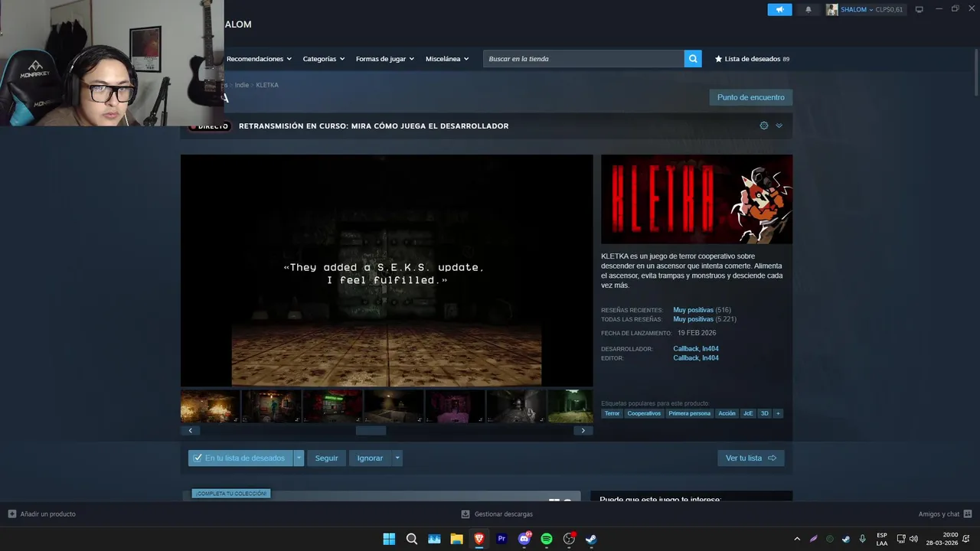Click the Punto de encuentro button

(x=750, y=97)
